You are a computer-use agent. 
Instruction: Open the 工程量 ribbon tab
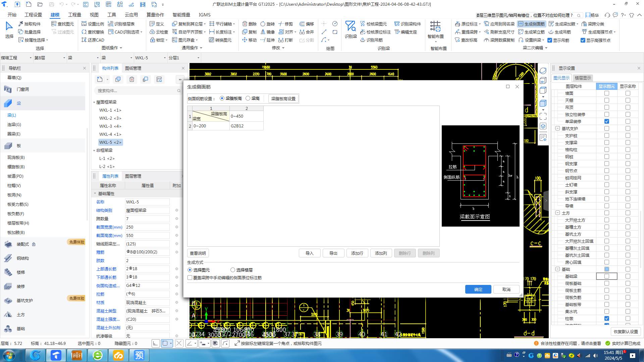coord(74,15)
